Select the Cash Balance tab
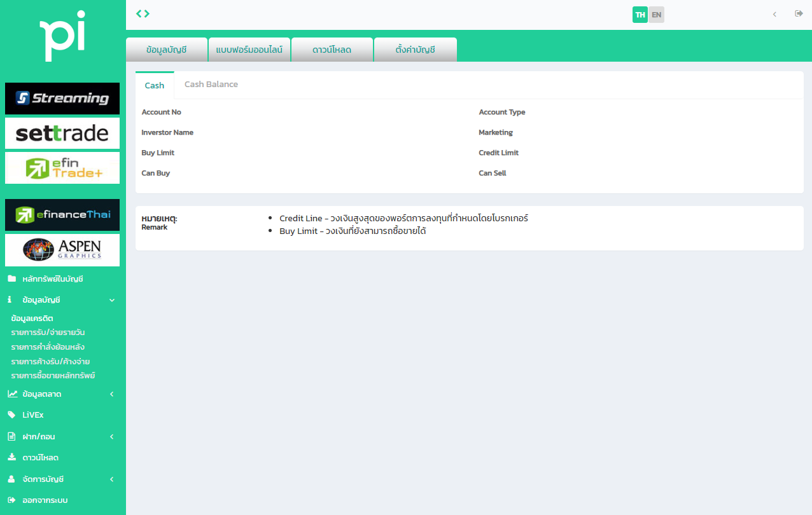The width and height of the screenshot is (812, 515). click(211, 84)
